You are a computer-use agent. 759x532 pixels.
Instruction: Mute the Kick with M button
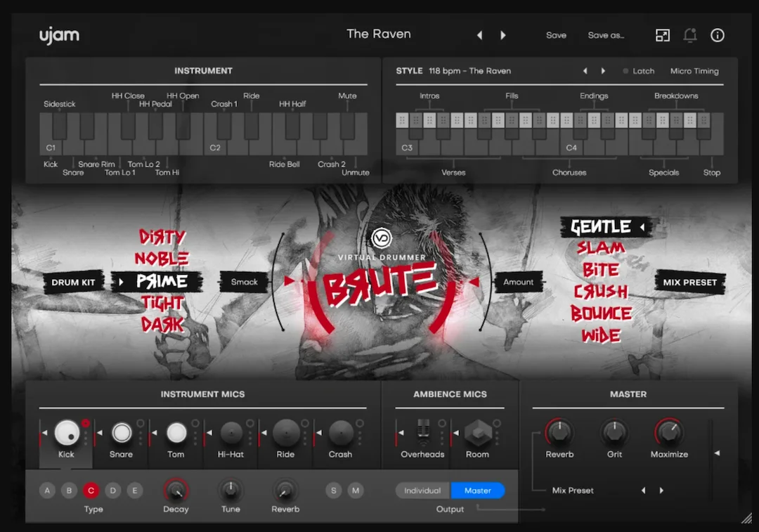tap(356, 491)
